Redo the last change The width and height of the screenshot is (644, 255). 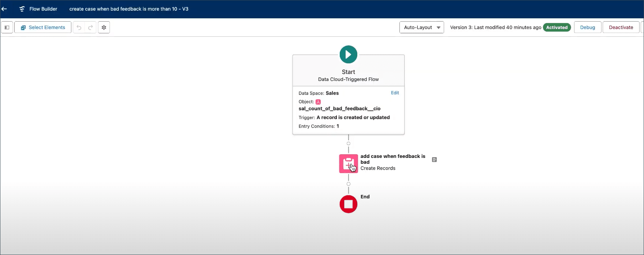point(90,27)
